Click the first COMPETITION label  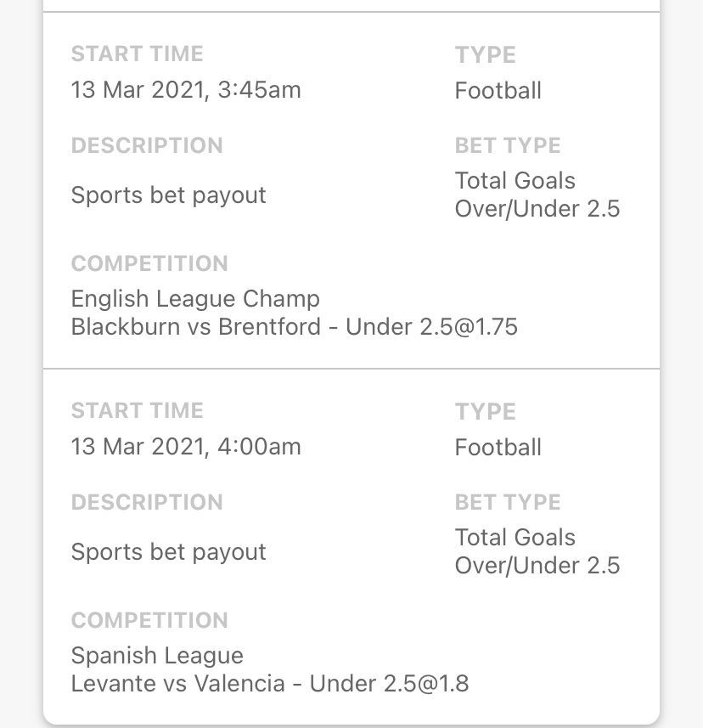149,263
